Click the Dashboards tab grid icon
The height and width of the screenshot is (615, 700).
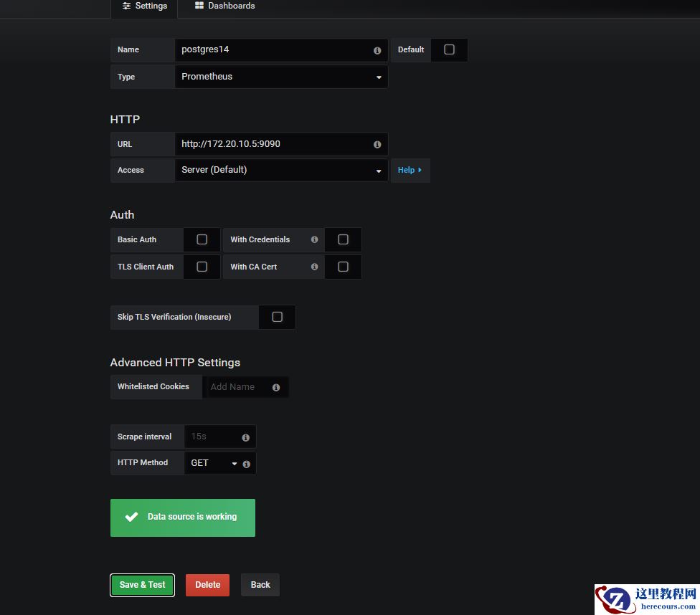pos(199,5)
